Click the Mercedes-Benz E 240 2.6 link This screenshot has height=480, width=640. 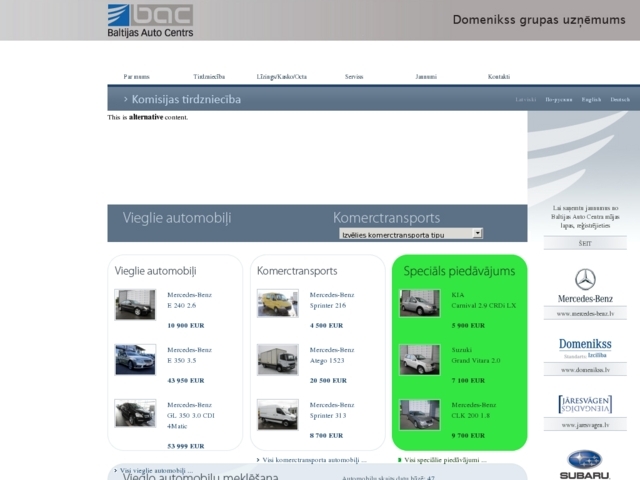(189, 300)
